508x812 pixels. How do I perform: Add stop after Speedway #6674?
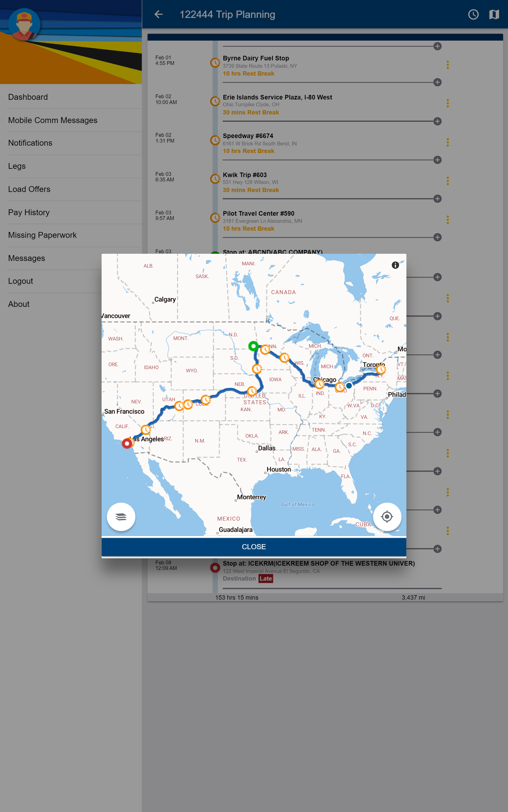pos(437,160)
